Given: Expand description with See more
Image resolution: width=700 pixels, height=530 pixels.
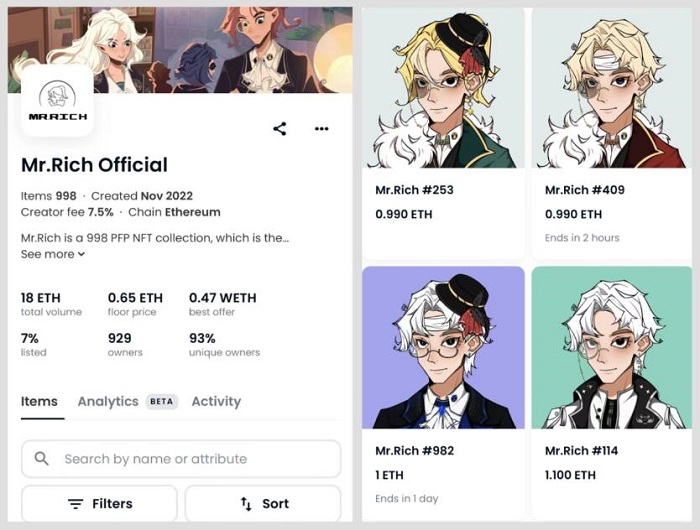Looking at the screenshot, I should coord(53,254).
